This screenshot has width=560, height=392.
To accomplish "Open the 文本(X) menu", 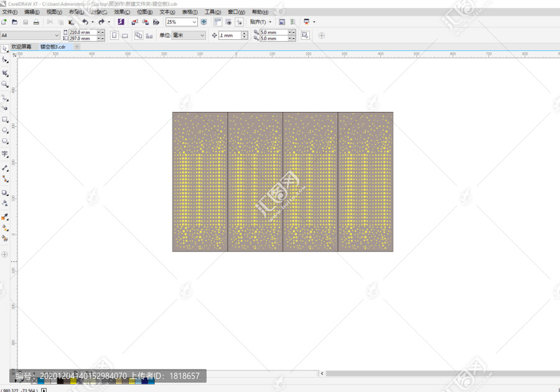I will click(x=167, y=12).
